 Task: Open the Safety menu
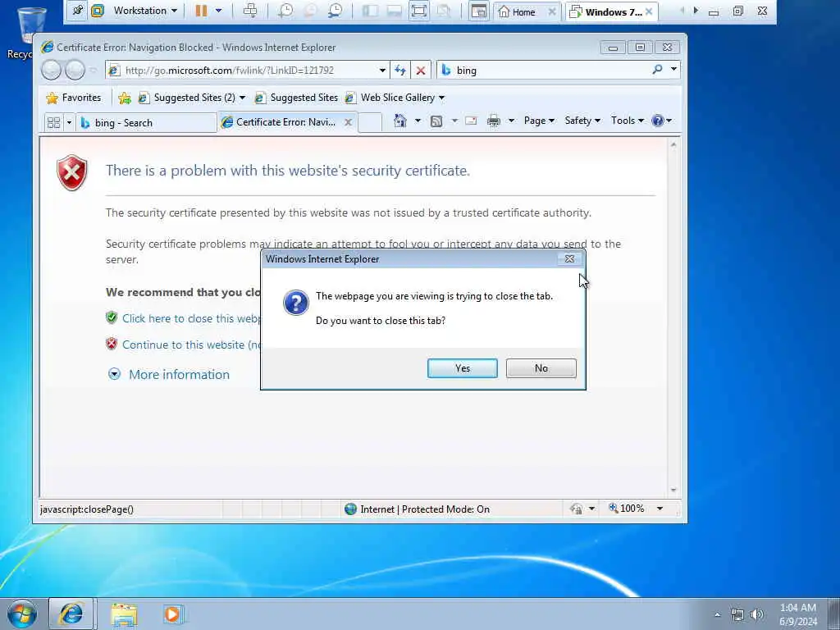coord(582,121)
